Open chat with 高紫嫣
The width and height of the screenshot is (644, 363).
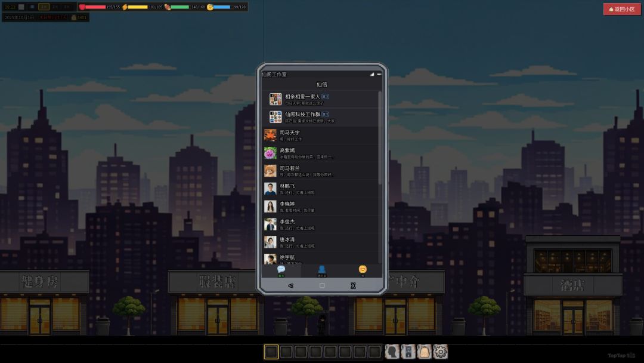(320, 153)
